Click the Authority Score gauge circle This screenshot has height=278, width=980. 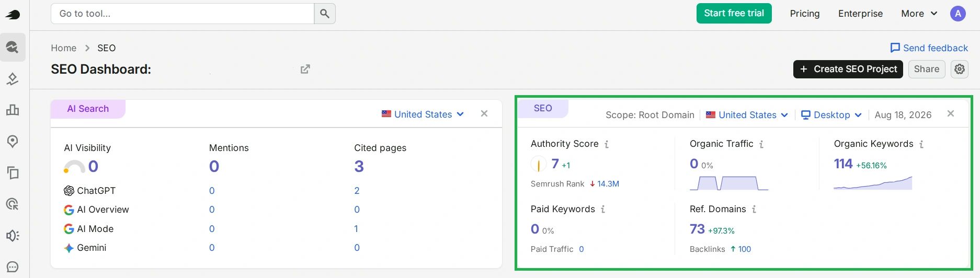coord(539,165)
